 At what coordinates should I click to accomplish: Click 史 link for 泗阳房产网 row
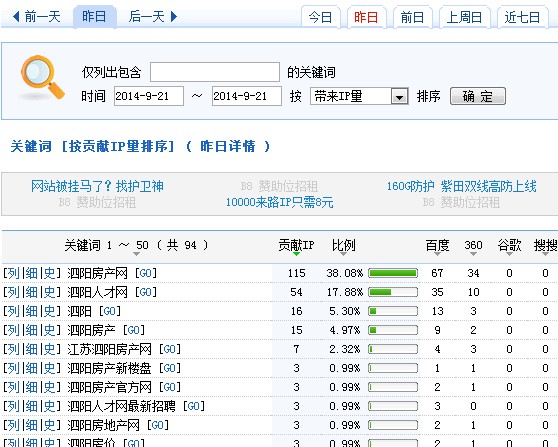point(49,273)
